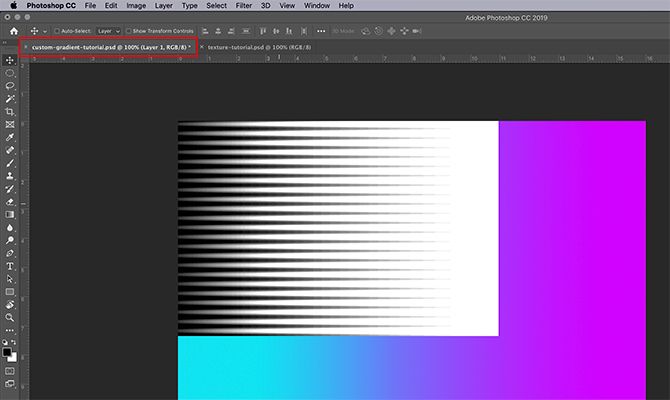This screenshot has height=400, width=670.
Task: Expand the collapsed tools panel arrows
Action: tap(5, 43)
